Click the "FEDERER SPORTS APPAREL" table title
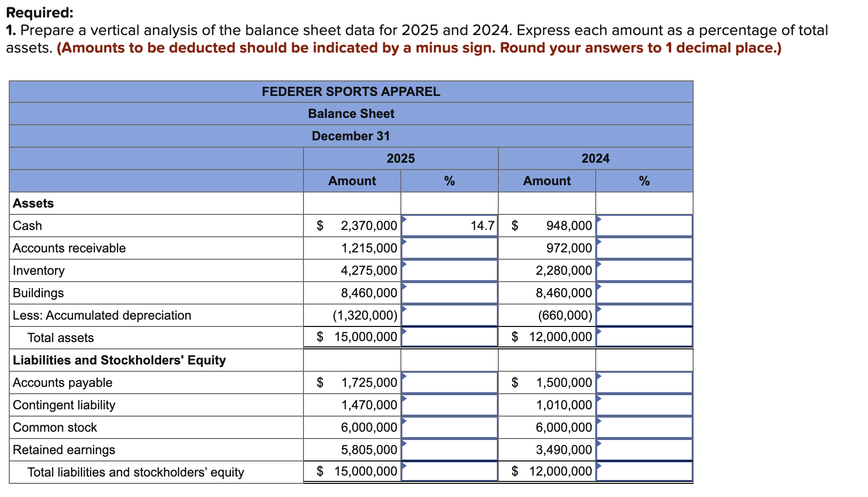Image resolution: width=868 pixels, height=497 pixels. point(351,92)
